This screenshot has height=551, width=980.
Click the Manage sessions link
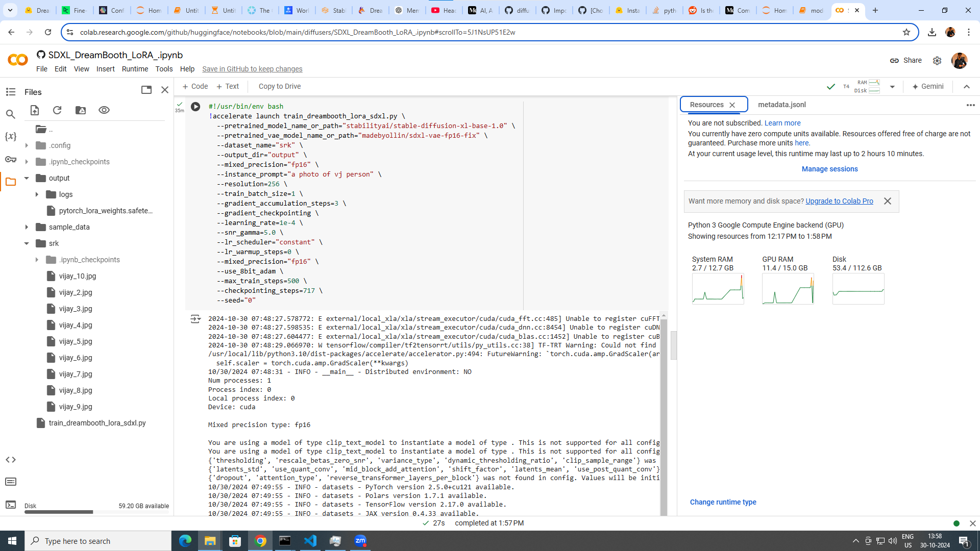click(829, 169)
